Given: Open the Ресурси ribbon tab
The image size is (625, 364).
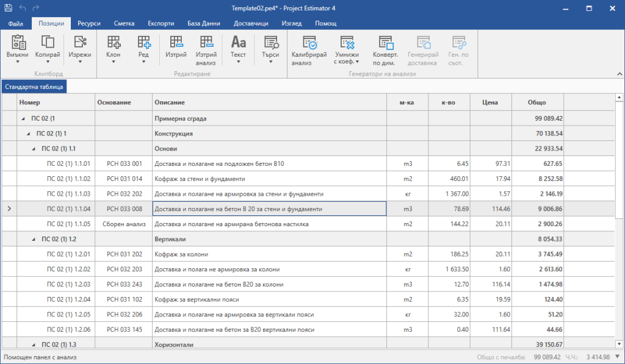Looking at the screenshot, I should (89, 23).
